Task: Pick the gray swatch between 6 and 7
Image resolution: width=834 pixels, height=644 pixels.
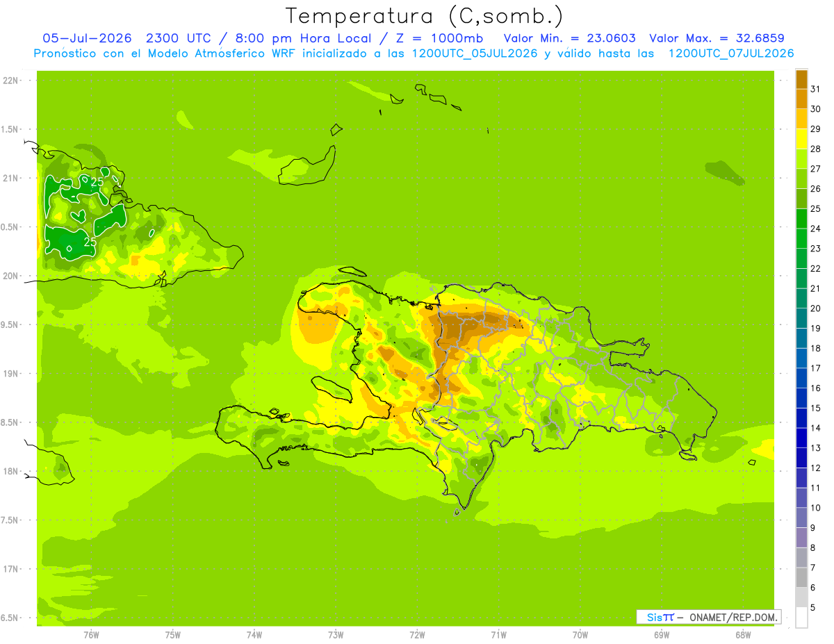Action: click(801, 577)
